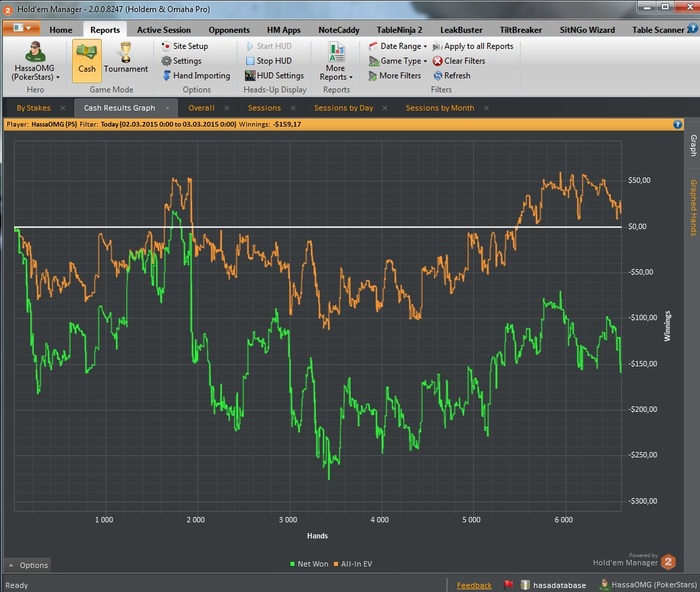Image resolution: width=700 pixels, height=592 pixels.
Task: Expand the Options panel at bottom
Action: click(28, 565)
